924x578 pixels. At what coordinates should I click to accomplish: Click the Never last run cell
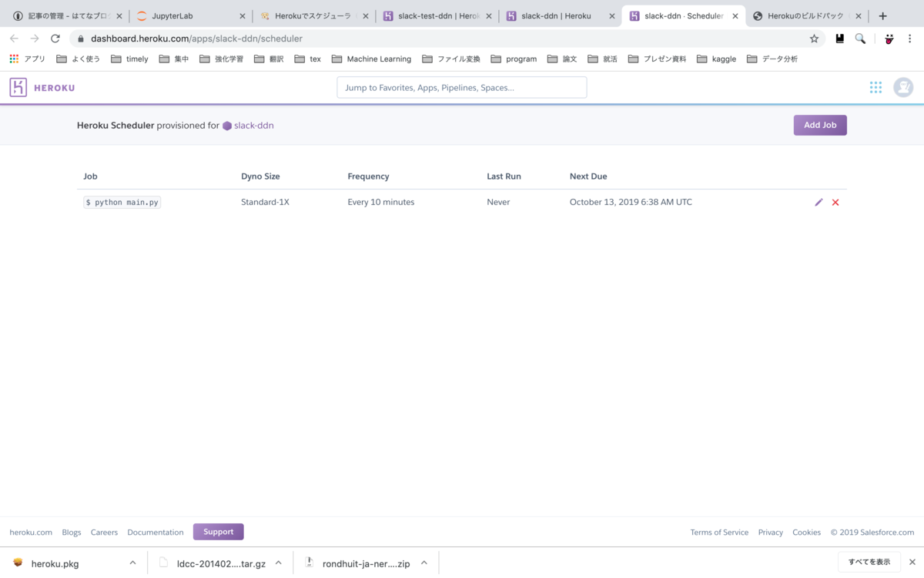tap(498, 202)
